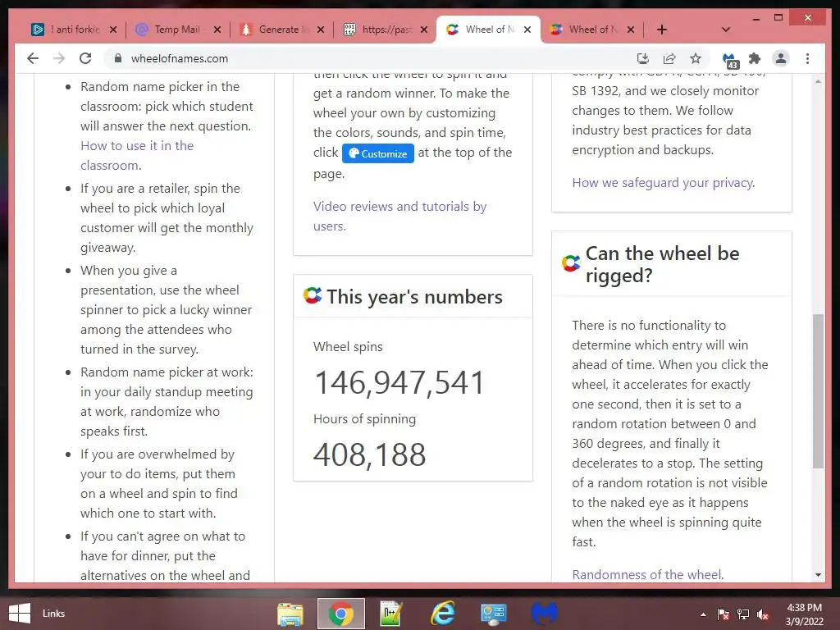
Task: Open the Chrome profile avatar
Action: [781, 58]
